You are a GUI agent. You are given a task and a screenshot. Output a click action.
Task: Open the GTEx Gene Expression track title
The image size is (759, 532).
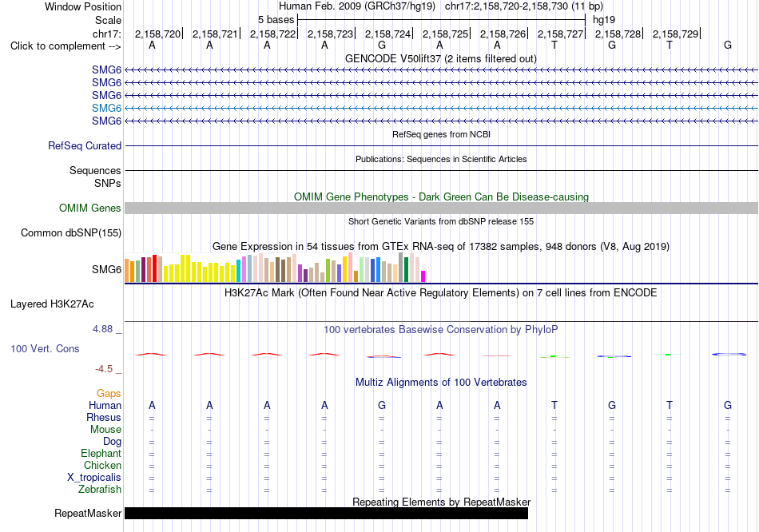click(441, 246)
